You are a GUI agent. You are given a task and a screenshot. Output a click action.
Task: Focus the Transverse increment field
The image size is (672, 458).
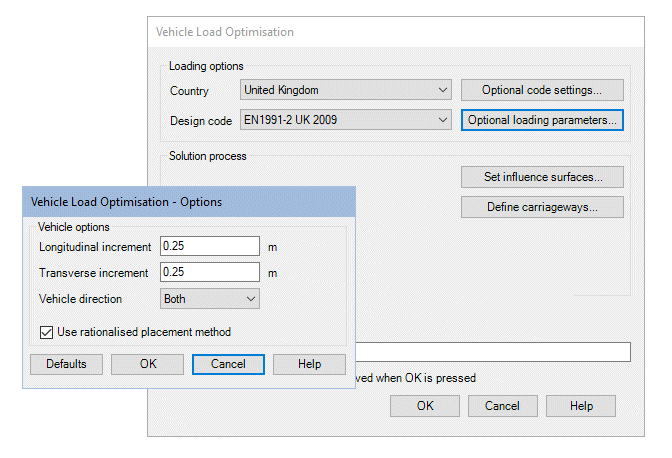pos(210,272)
